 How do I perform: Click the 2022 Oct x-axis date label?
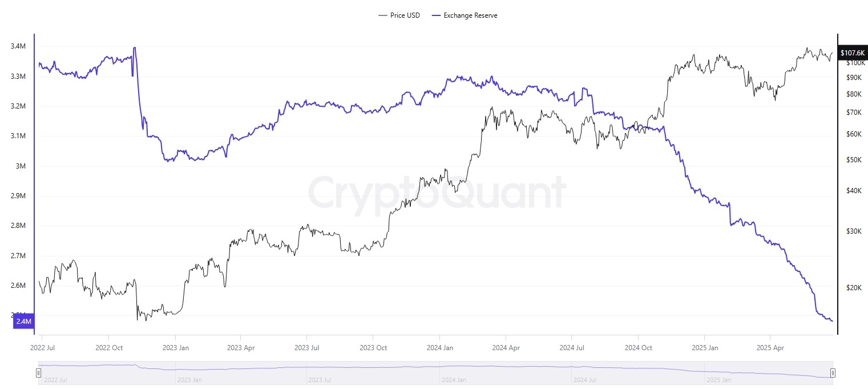coord(108,347)
